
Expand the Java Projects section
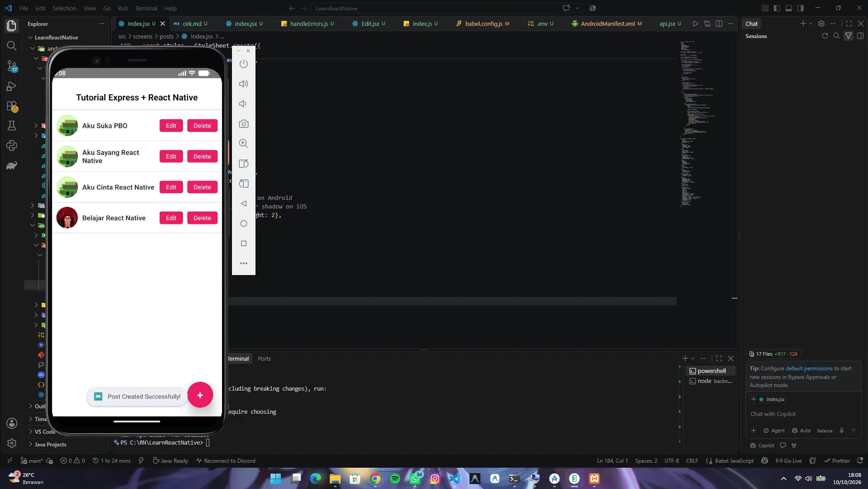tap(50, 445)
